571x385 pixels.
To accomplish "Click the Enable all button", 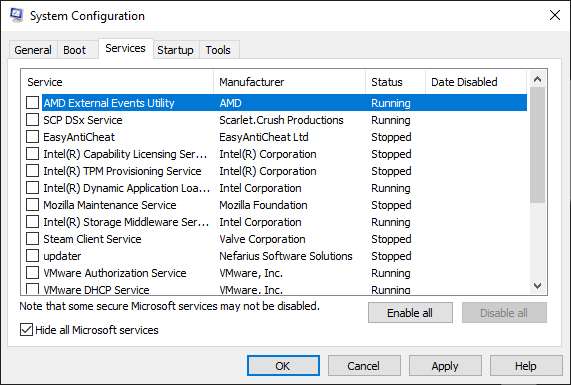I will pos(410,313).
